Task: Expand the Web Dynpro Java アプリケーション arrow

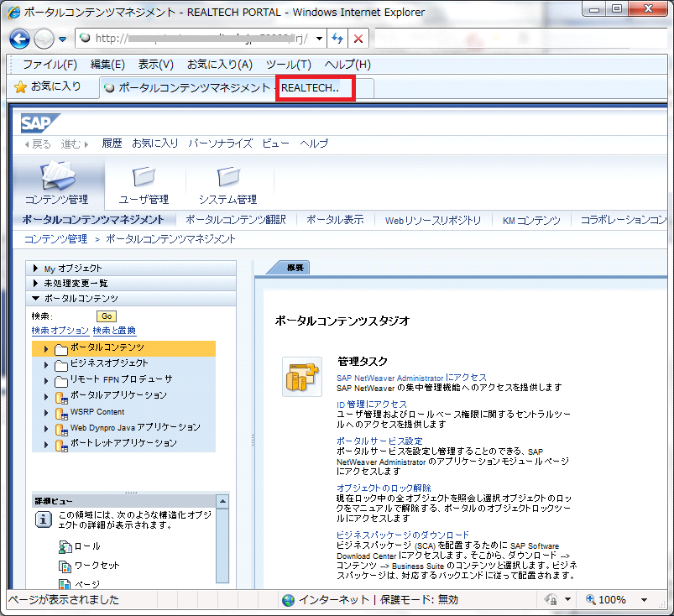Action: [x=46, y=429]
